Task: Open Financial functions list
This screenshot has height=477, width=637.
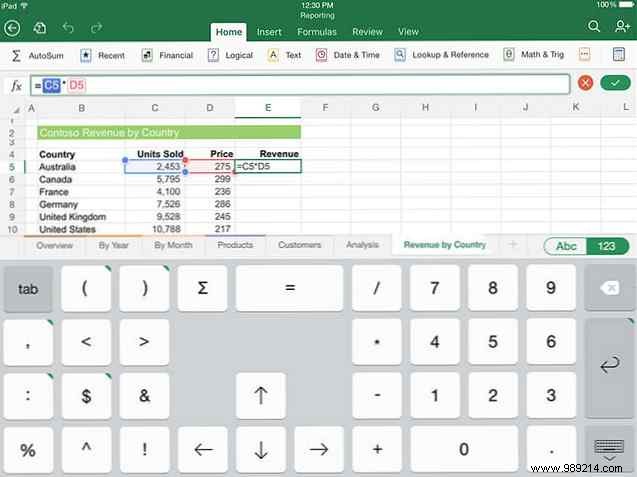Action: [167, 55]
